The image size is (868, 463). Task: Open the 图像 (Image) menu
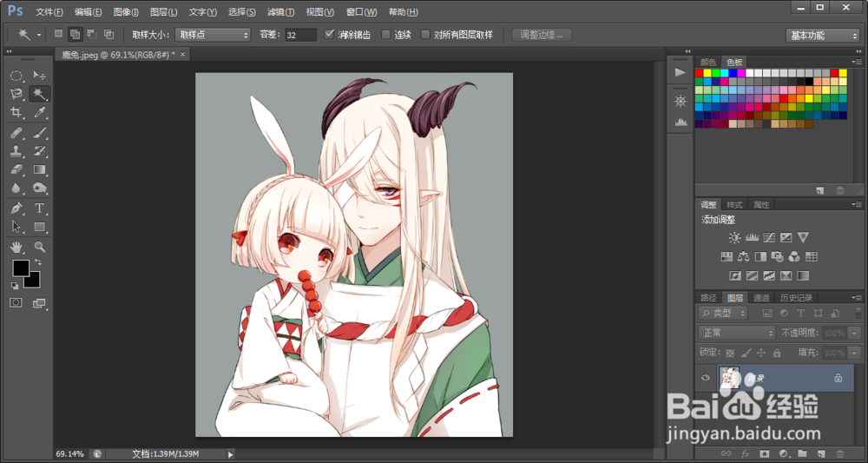tap(126, 11)
